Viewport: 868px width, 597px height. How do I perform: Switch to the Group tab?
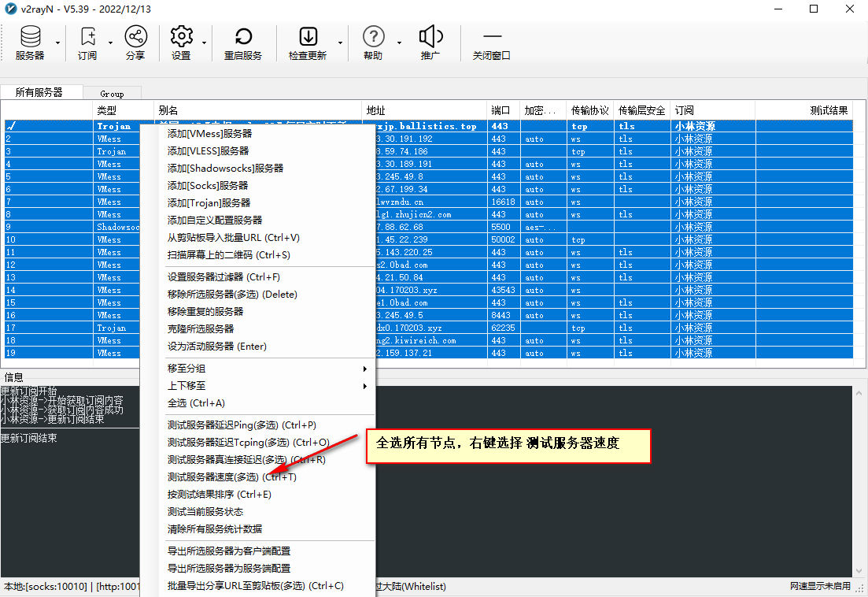click(x=112, y=93)
